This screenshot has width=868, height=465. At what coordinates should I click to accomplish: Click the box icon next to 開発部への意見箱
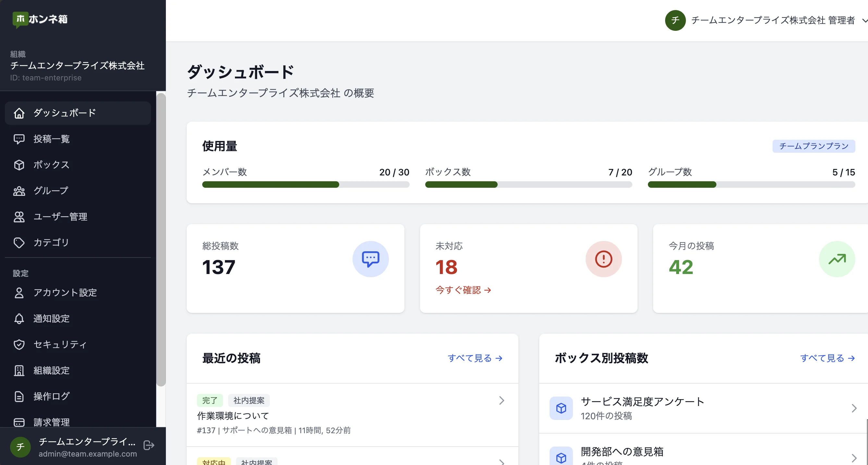click(561, 457)
